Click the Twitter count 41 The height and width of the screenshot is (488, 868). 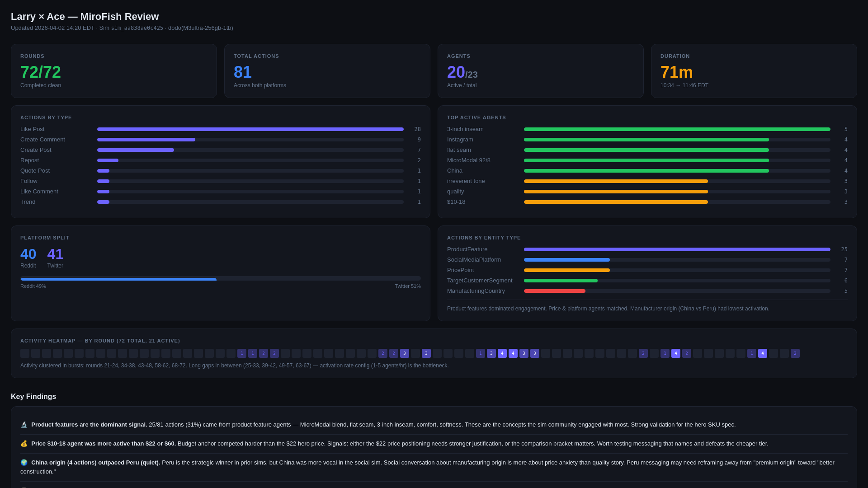[x=55, y=254]
